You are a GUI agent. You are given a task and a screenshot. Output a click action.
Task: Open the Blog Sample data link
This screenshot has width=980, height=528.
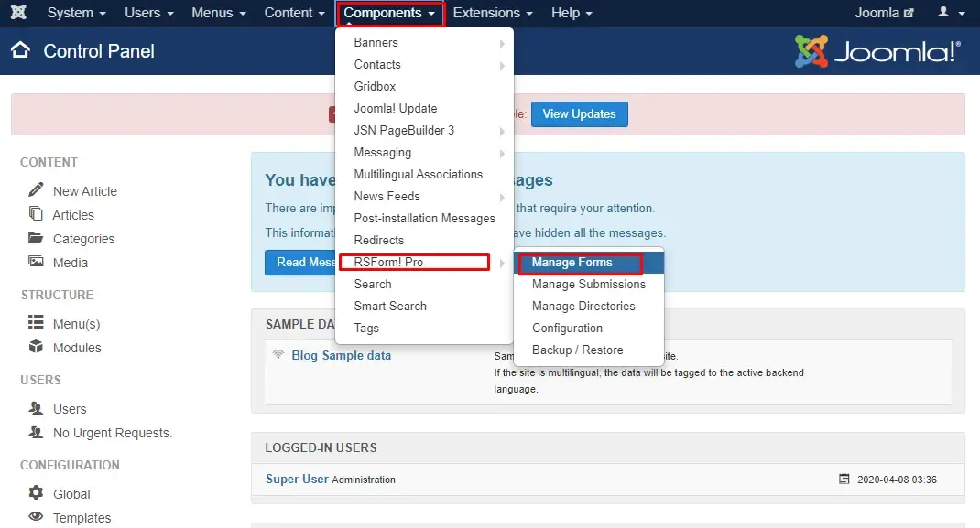pyautogui.click(x=342, y=355)
